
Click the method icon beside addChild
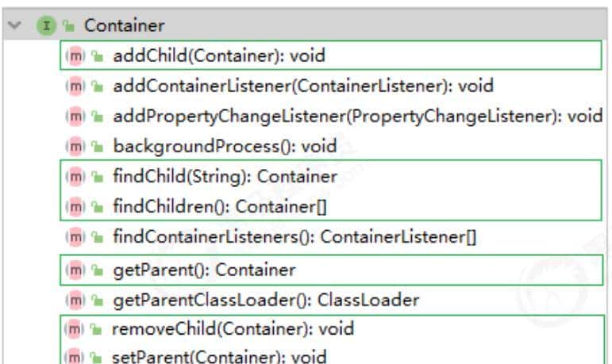point(75,56)
